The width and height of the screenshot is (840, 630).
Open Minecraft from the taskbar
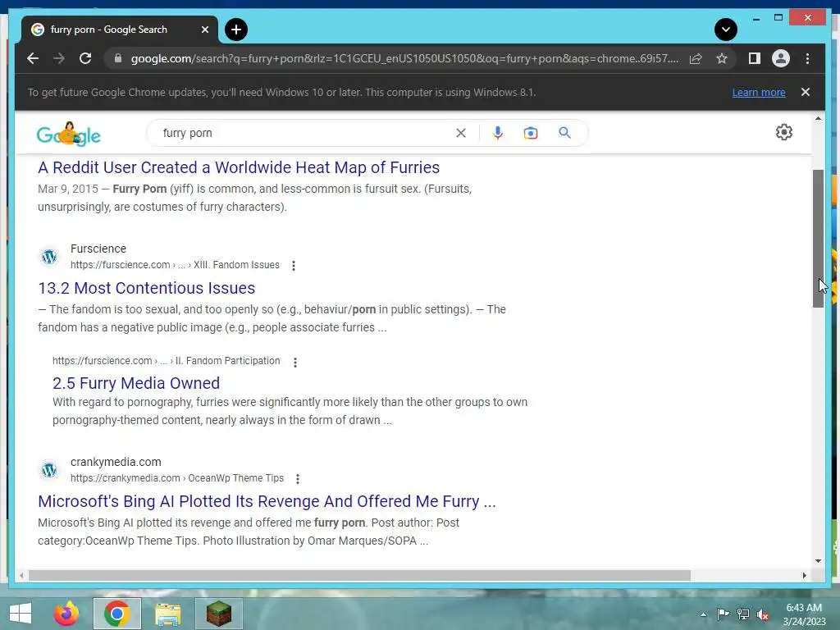[218, 614]
